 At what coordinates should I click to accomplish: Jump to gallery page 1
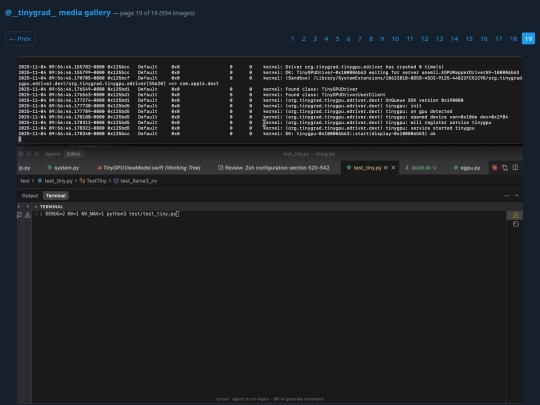292,39
